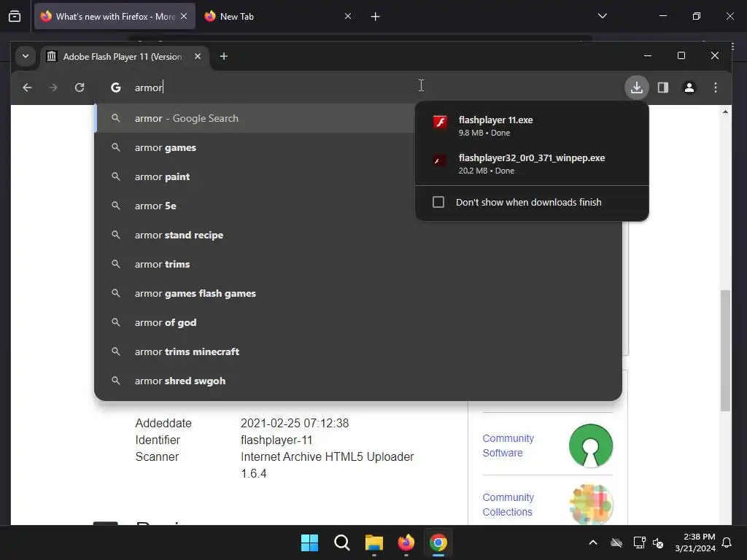Image resolution: width=747 pixels, height=560 pixels.
Task: Open the Windows Start menu
Action: click(309, 542)
